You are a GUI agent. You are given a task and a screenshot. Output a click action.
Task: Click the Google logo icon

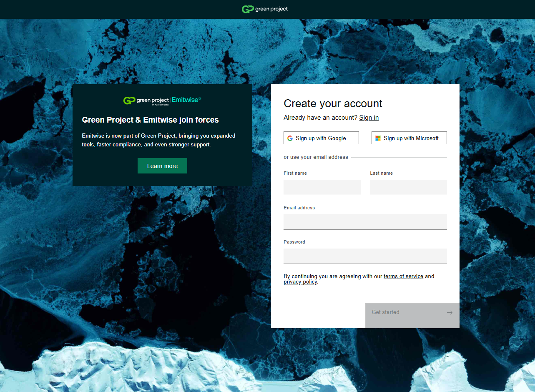coord(290,138)
